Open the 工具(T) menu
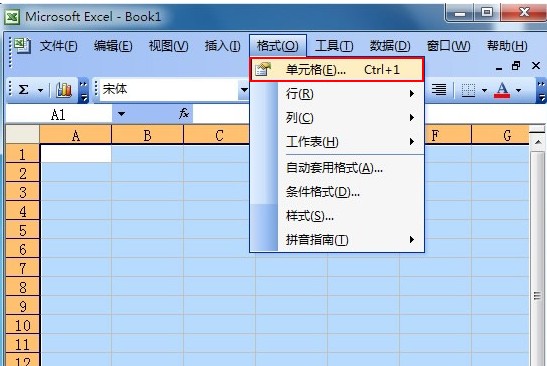The width and height of the screenshot is (547, 366). coord(334,46)
